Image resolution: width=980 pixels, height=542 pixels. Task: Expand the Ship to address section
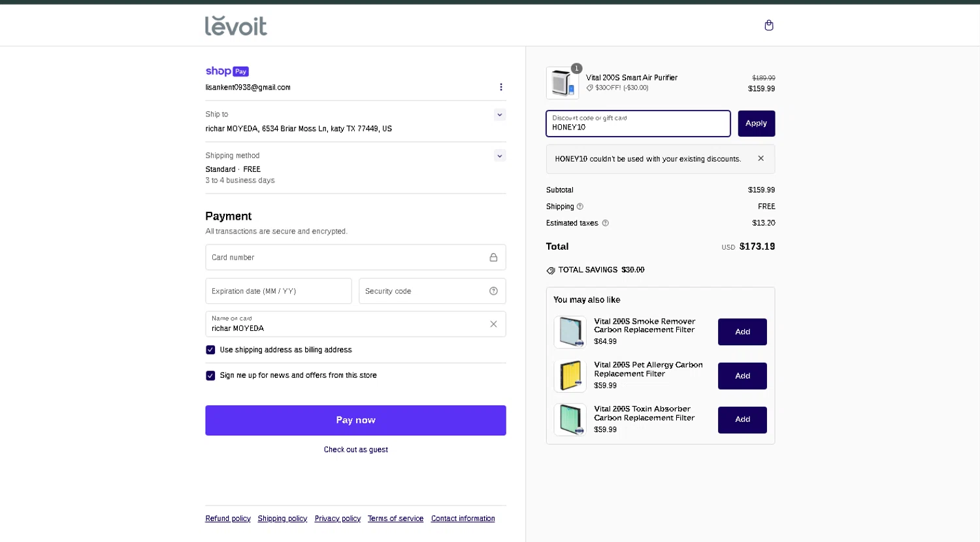[500, 115]
